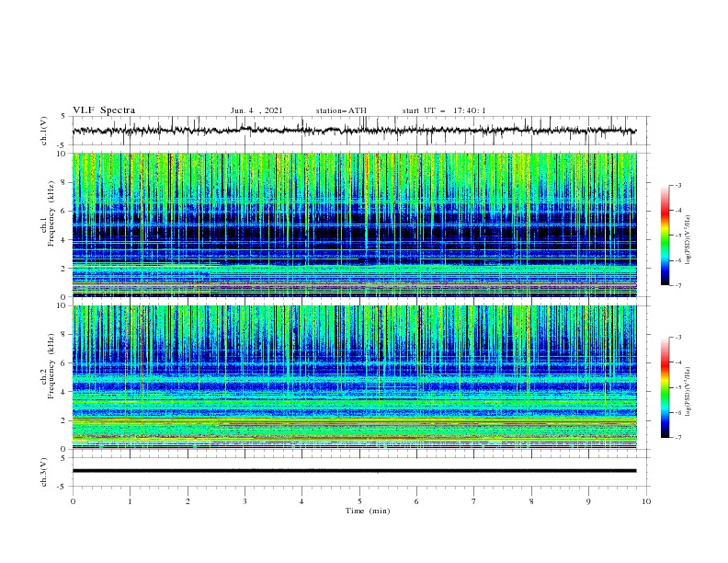This screenshot has width=728, height=563.
Task: Click the 2 minute tick label
Action: click(x=188, y=501)
